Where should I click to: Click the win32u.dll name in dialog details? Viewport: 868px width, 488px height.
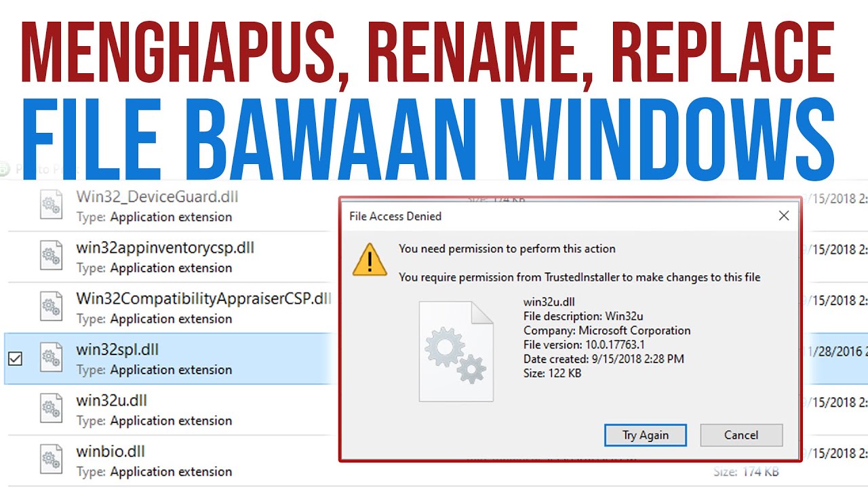click(549, 302)
